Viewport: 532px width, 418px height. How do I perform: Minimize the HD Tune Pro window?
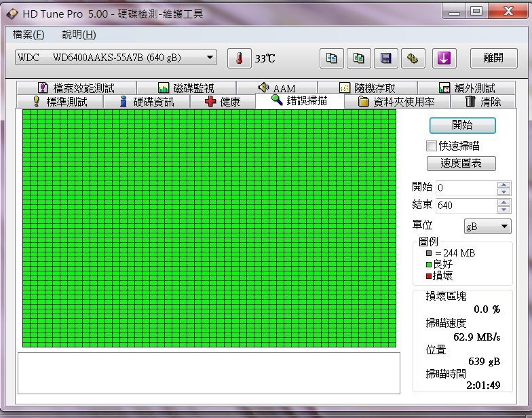(x=455, y=12)
